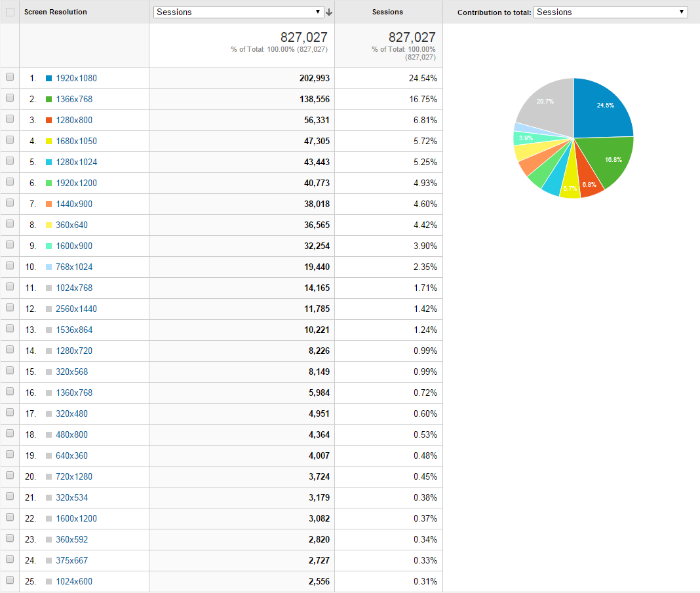The image size is (700, 593).
Task: Check the box for 768x1024 row
Action: (x=10, y=266)
